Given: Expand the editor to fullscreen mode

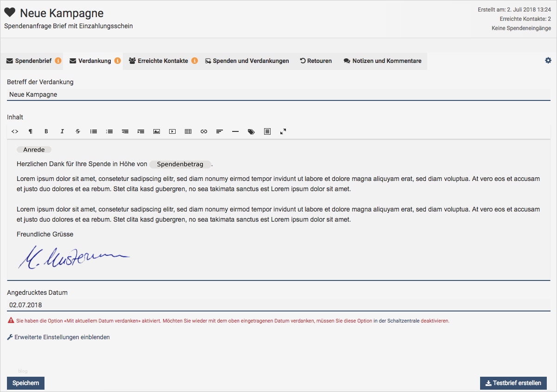Looking at the screenshot, I should [283, 131].
